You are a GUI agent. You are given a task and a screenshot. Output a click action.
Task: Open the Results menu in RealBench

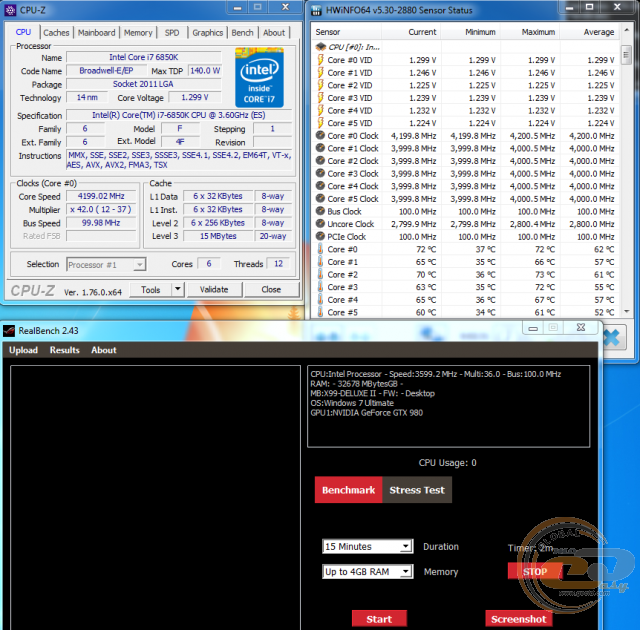[64, 350]
